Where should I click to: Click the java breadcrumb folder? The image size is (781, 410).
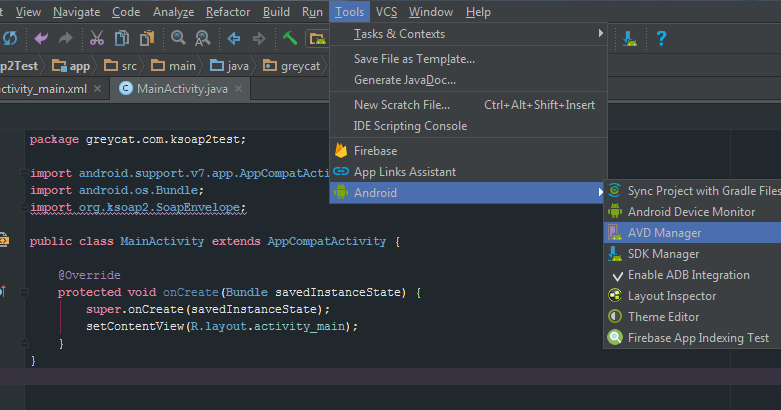[229, 66]
